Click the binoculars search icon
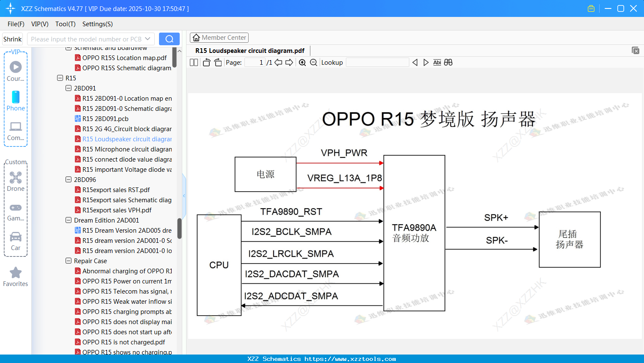644x363 pixels. pos(448,63)
